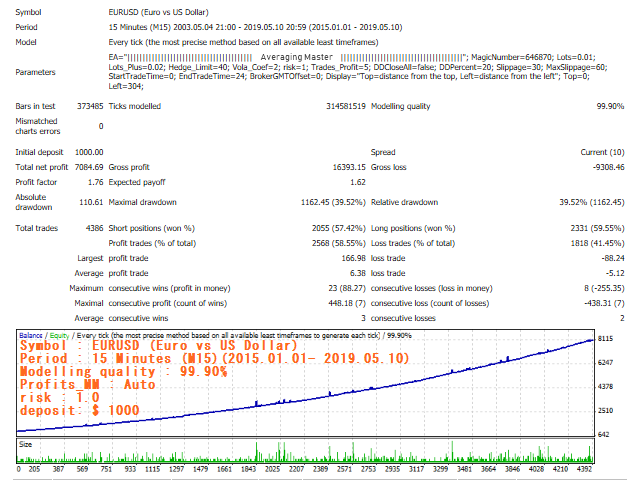640x480 pixels.
Task: Click the Profit factor 1.76 value
Action: [x=96, y=182]
